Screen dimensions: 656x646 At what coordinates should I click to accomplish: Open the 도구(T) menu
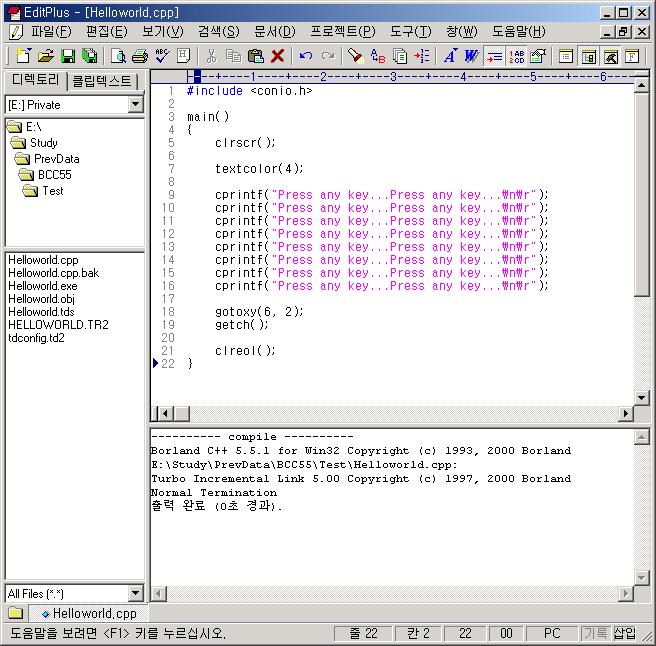pyautogui.click(x=410, y=32)
